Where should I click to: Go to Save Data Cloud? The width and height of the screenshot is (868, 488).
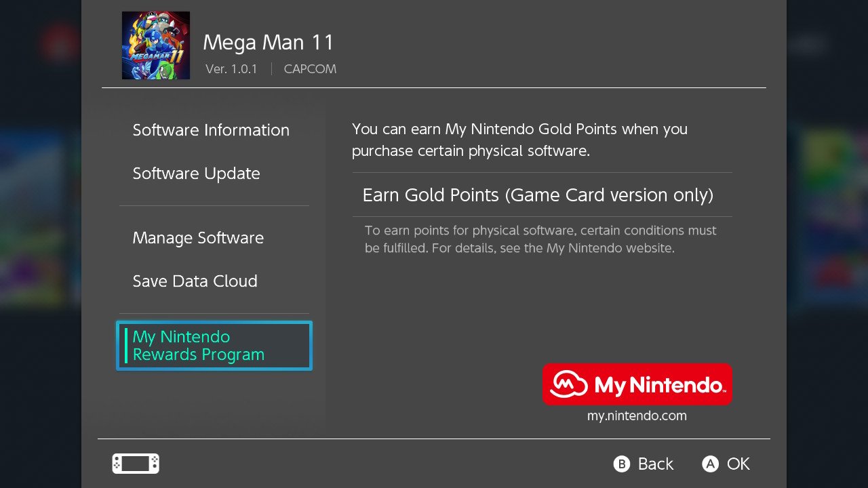coord(195,281)
